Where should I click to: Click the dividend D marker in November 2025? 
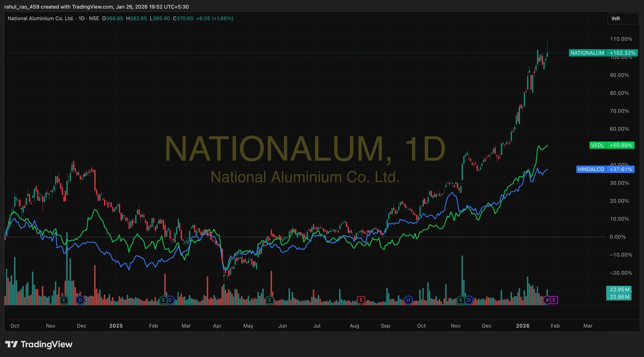pos(469,300)
